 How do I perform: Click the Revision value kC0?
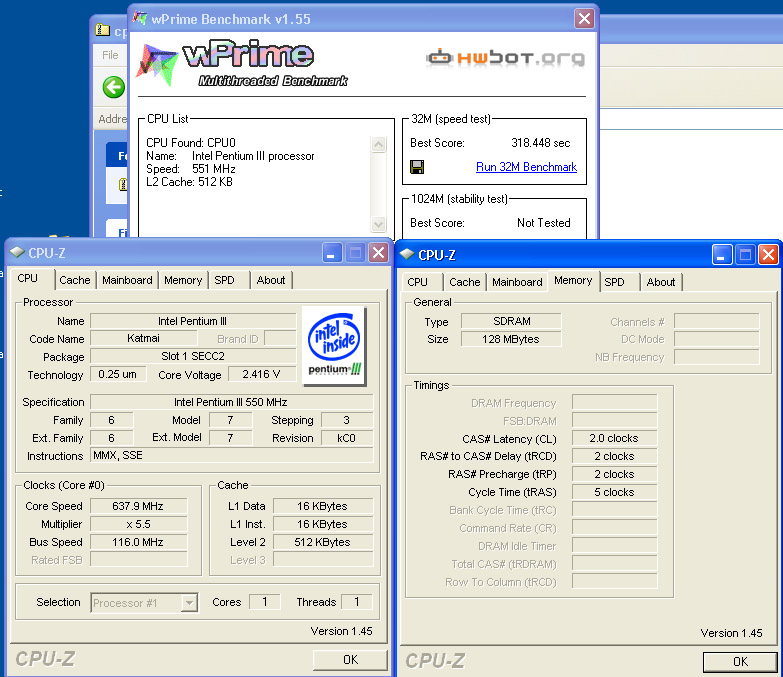pyautogui.click(x=347, y=438)
